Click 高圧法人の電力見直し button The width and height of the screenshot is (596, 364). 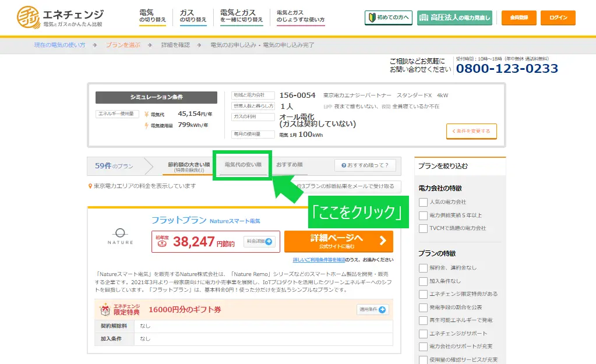point(454,17)
